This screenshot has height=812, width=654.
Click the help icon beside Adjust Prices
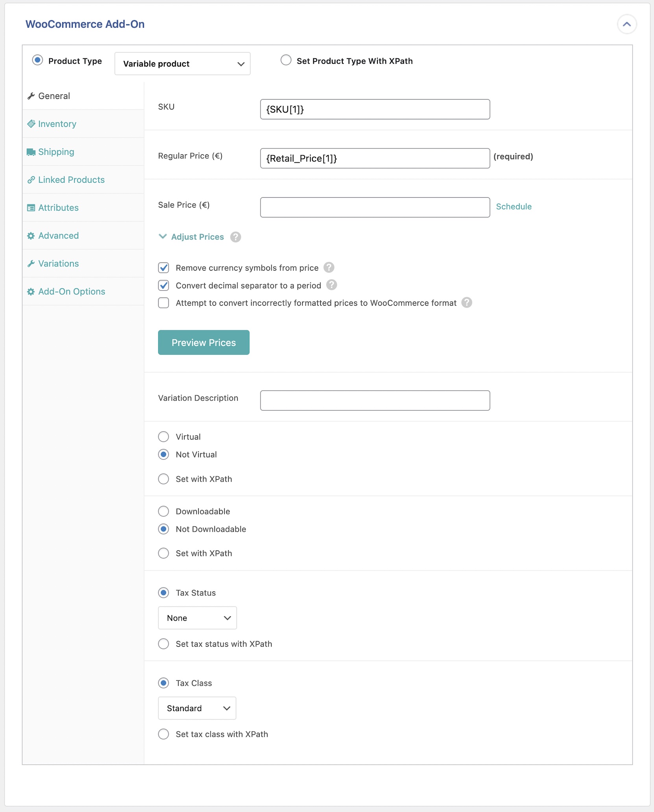click(236, 237)
